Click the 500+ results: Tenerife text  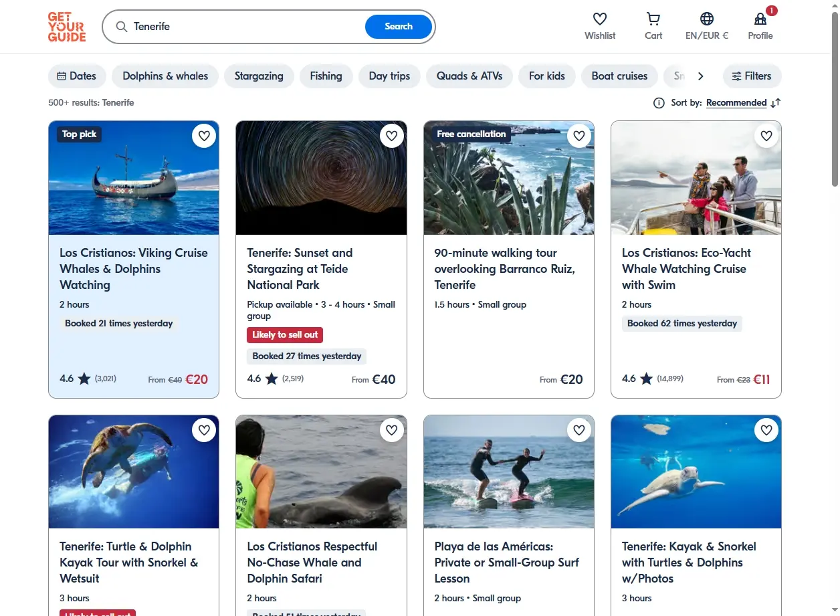point(91,103)
